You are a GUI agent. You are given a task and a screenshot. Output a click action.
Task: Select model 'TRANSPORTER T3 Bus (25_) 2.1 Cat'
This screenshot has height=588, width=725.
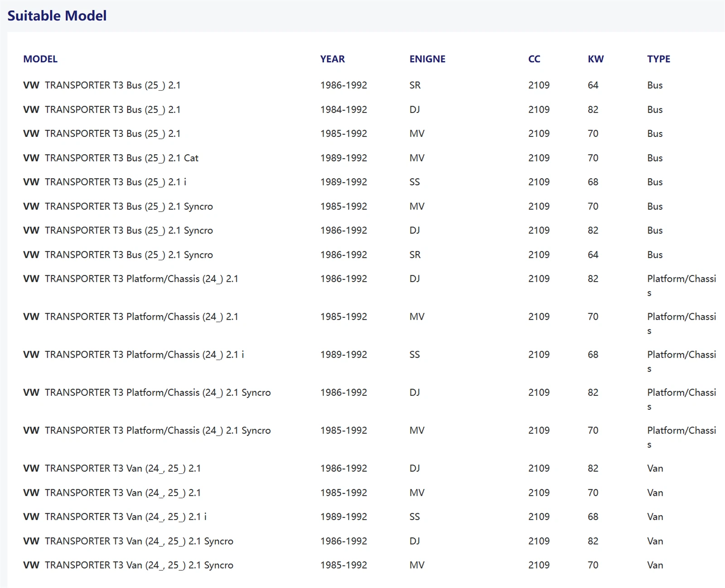[121, 158]
